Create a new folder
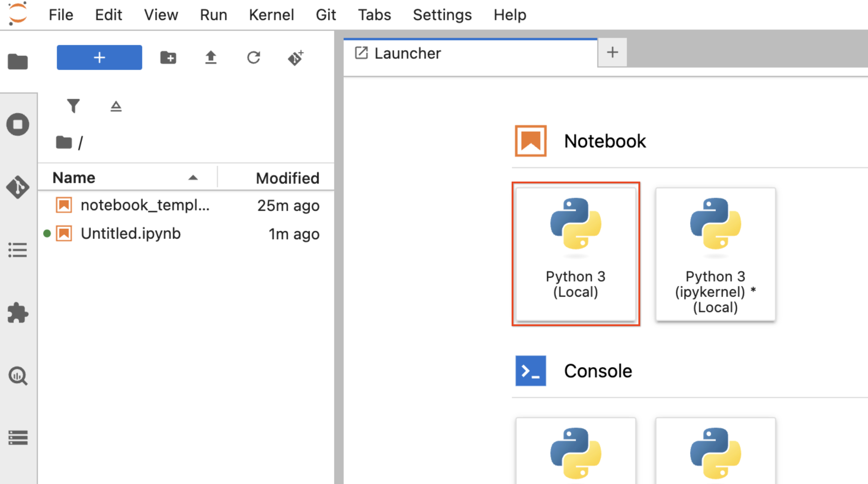 coord(168,57)
